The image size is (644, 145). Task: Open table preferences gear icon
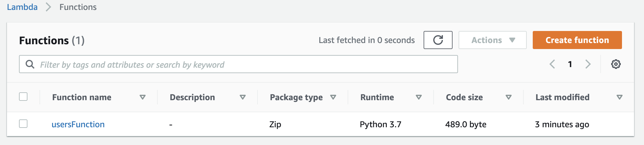(x=616, y=64)
